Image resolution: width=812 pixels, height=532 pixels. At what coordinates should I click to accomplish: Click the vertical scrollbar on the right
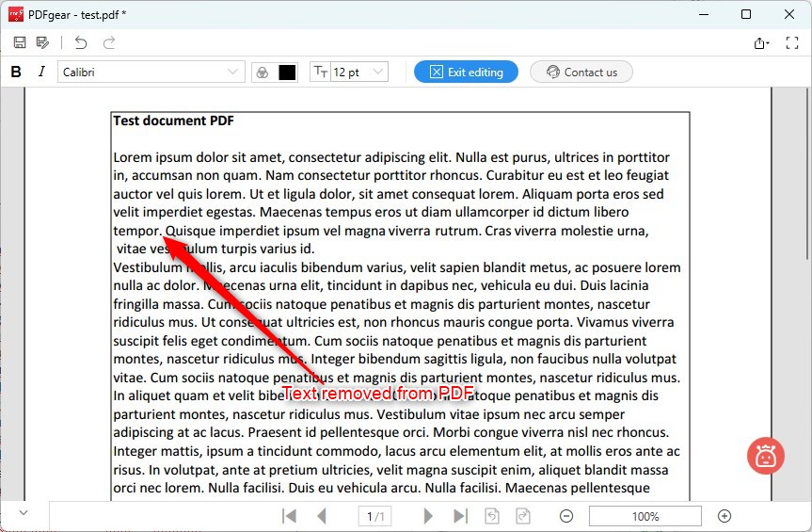(x=808, y=173)
